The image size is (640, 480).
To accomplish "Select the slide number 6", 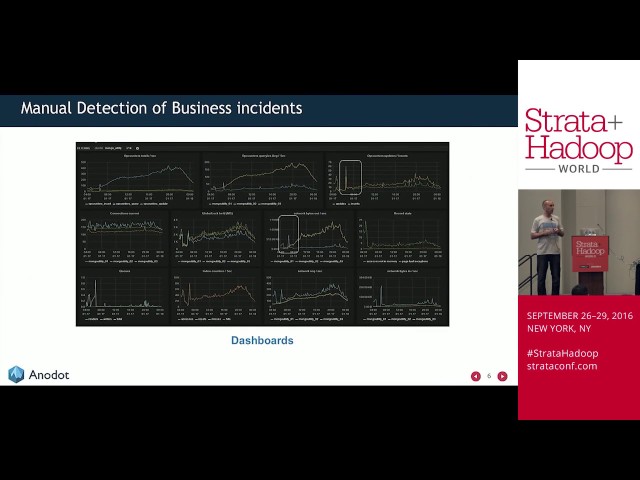I will 489,376.
